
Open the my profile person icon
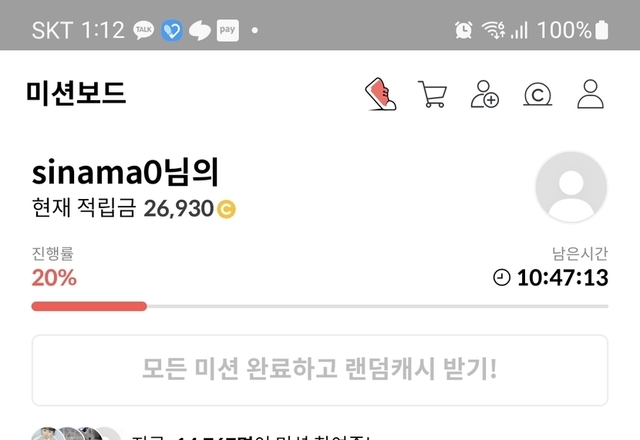(590, 94)
